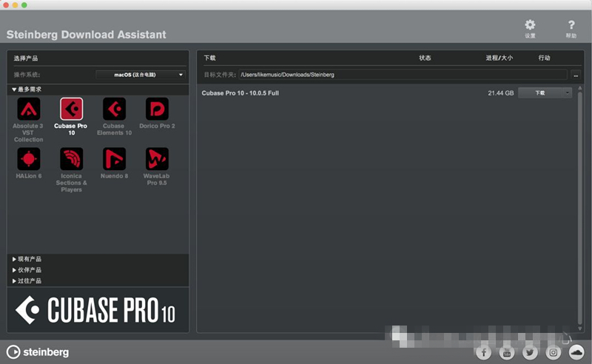
Task: Click the 状态 column header
Action: click(425, 58)
